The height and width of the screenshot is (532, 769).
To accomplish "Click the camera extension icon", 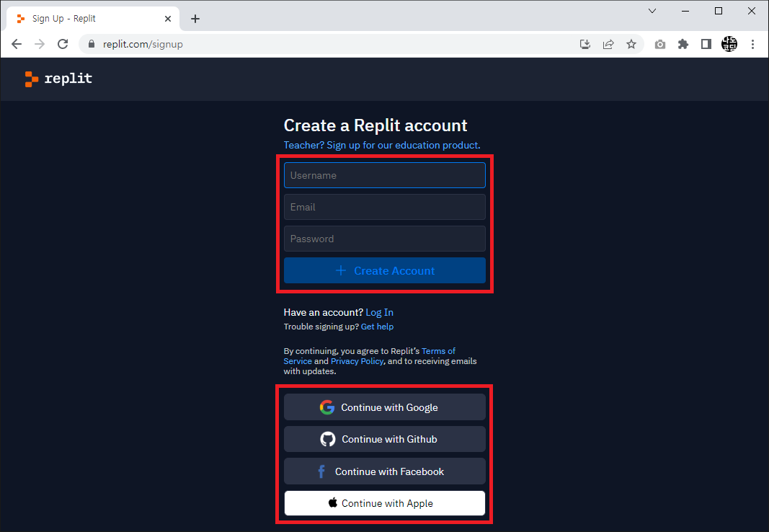I will (x=660, y=45).
